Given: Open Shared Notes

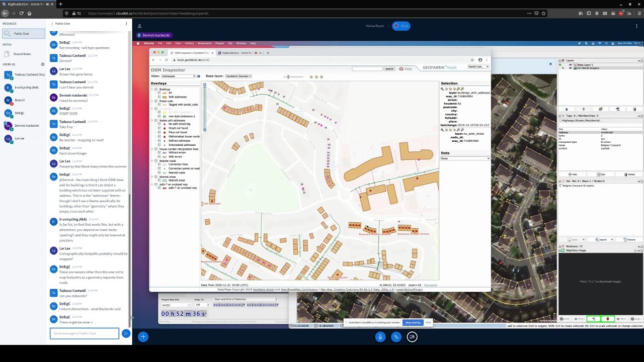Looking at the screenshot, I should click(x=22, y=54).
